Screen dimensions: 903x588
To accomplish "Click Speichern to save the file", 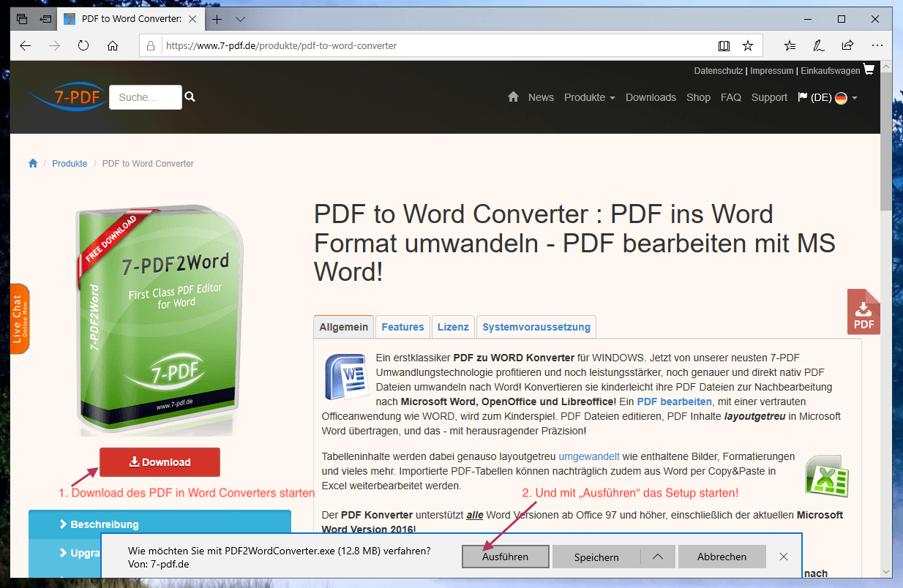I will click(596, 557).
